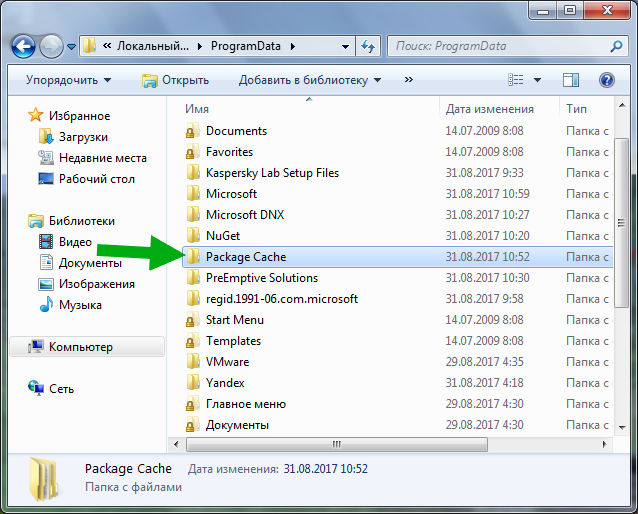This screenshot has height=514, width=638.
Task: Click the horizontal scrollbar thumb
Action: [337, 444]
